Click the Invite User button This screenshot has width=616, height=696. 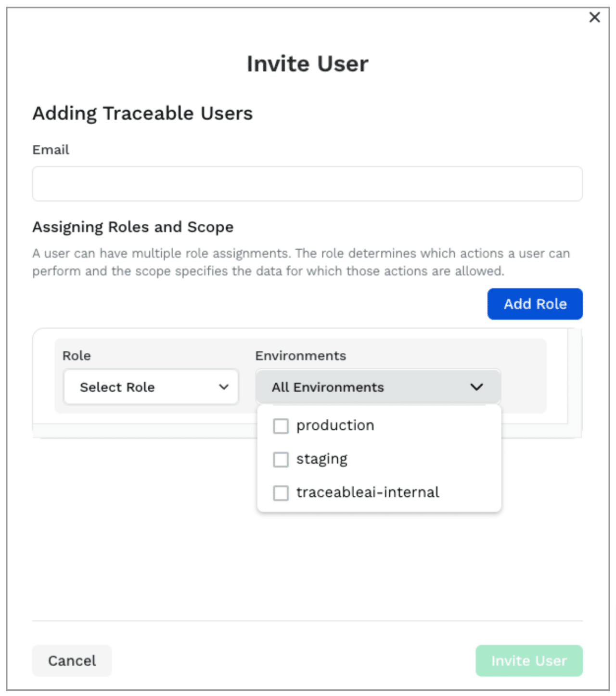coord(529,661)
